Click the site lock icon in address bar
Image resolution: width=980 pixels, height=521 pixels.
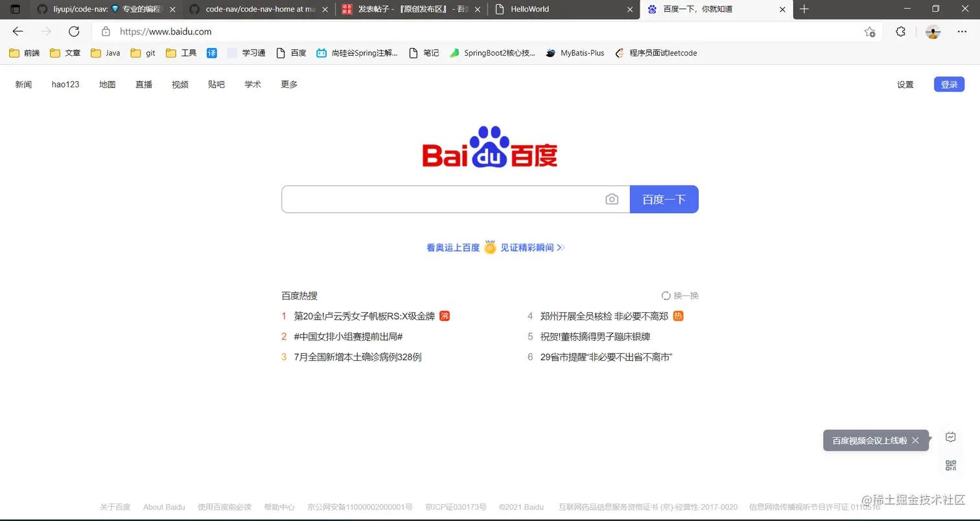click(106, 31)
